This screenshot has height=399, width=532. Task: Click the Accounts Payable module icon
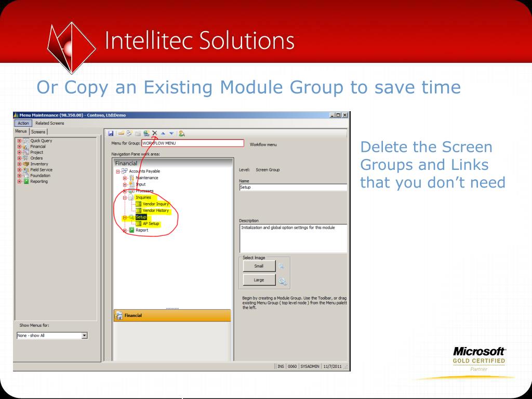tap(125, 171)
